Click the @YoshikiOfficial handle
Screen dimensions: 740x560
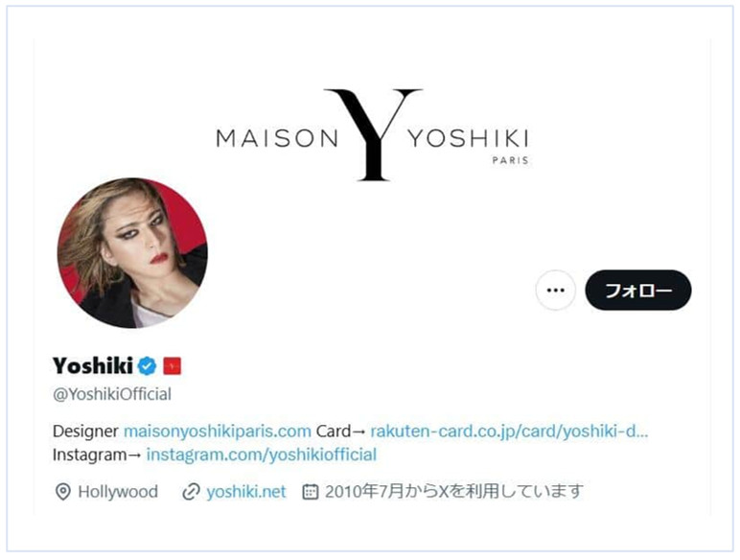[112, 394]
